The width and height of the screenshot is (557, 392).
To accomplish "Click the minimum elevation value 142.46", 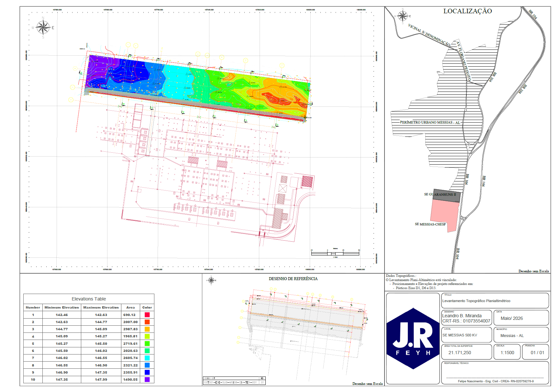I will (61, 315).
